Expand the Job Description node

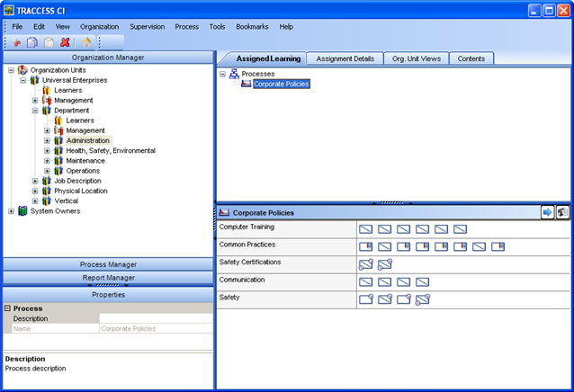click(x=35, y=181)
